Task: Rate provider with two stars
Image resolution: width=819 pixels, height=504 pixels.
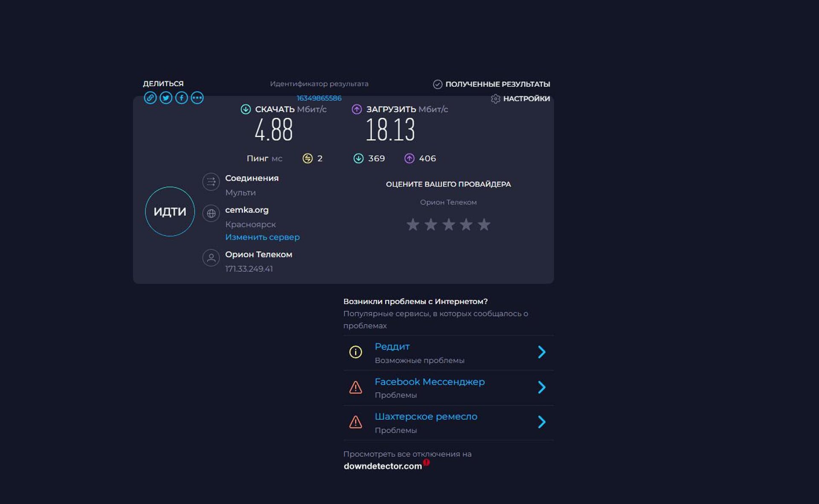Action: [431, 224]
